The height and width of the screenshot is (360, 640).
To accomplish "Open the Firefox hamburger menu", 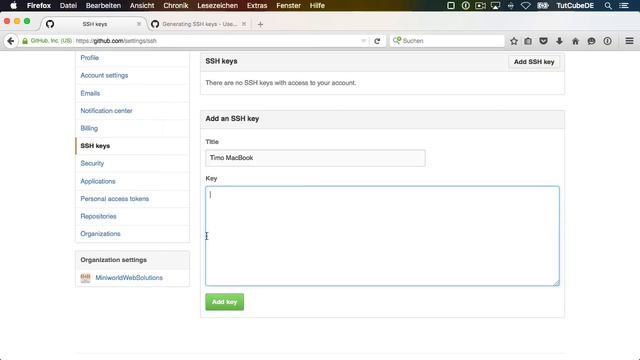I will 629,41.
